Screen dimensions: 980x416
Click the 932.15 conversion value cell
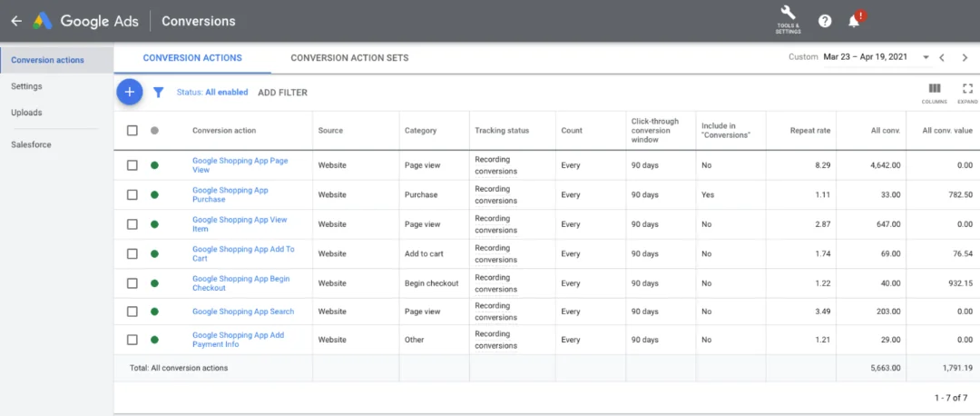(x=961, y=282)
